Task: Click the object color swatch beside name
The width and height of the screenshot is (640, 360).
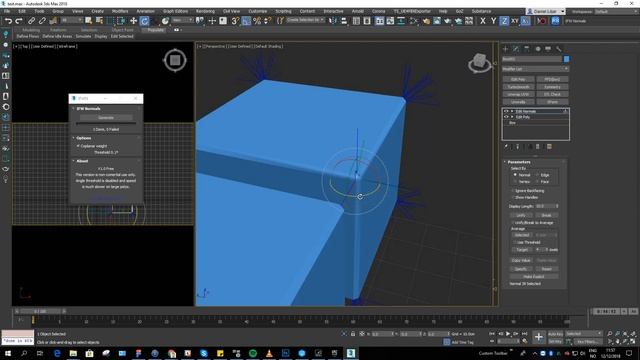Action: pyautogui.click(x=566, y=59)
